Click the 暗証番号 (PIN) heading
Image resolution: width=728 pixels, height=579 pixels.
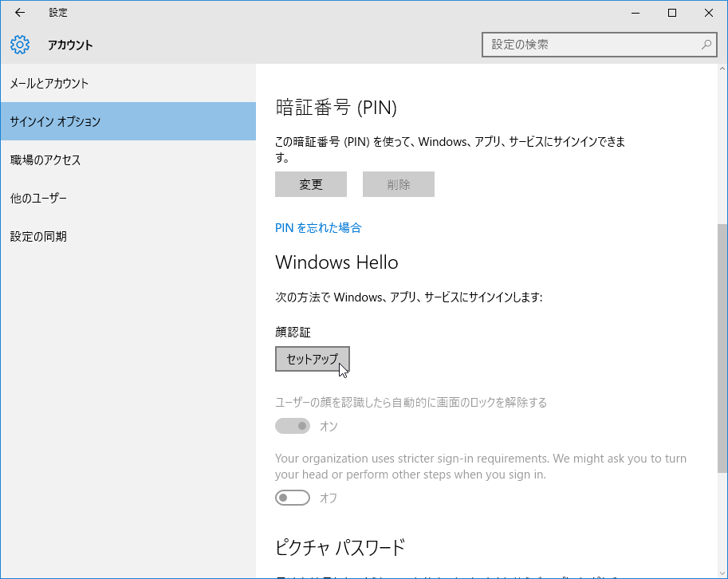336,107
